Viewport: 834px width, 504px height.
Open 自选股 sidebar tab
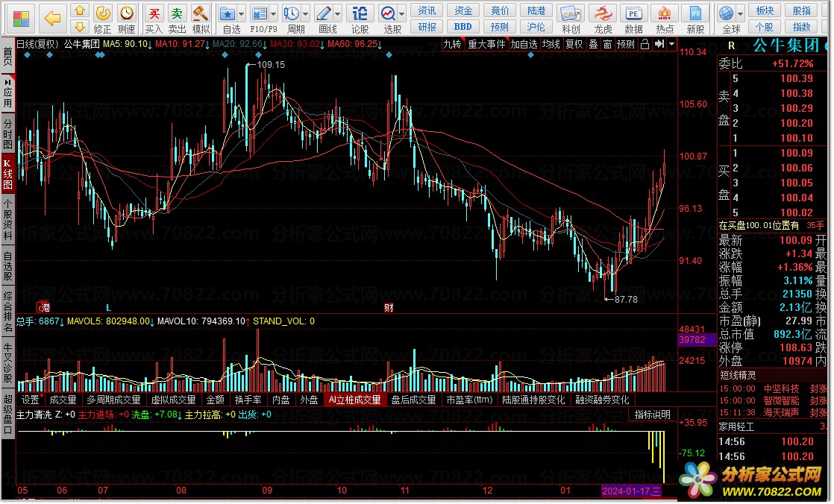tap(8, 266)
